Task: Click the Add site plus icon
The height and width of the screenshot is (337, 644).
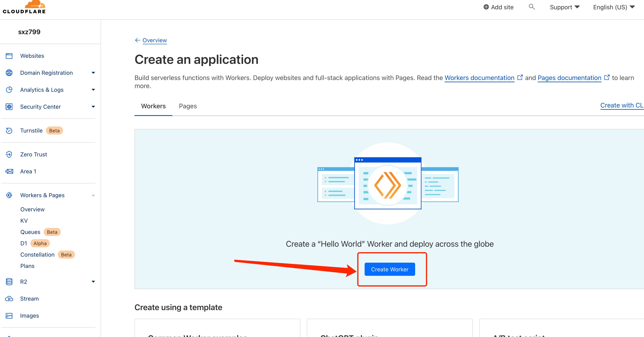Action: tap(486, 7)
